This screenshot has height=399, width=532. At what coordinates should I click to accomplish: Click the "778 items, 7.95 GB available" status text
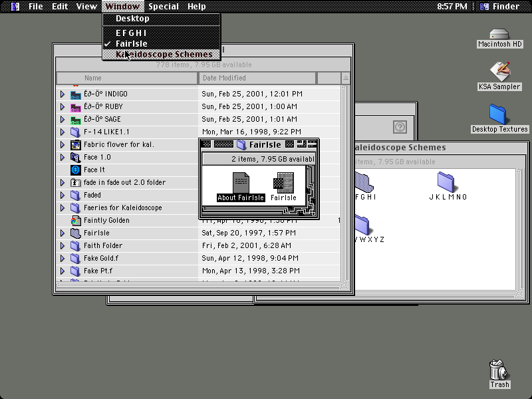click(x=204, y=65)
